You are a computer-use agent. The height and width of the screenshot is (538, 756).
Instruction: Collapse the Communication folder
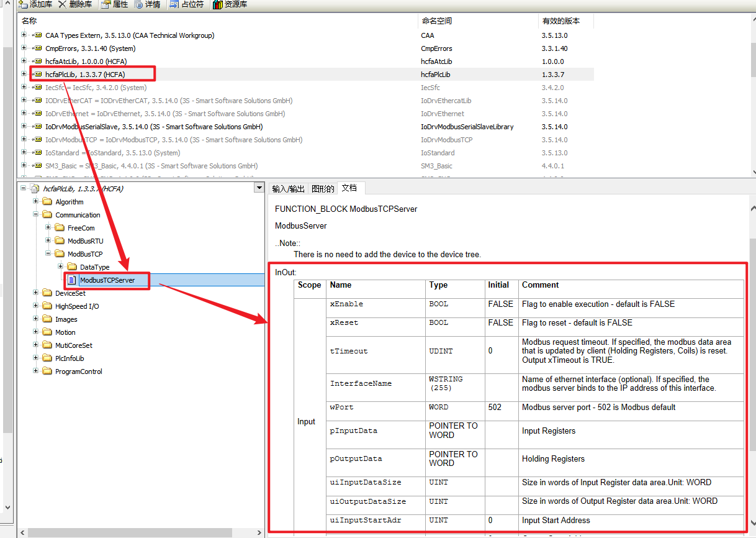coord(36,215)
